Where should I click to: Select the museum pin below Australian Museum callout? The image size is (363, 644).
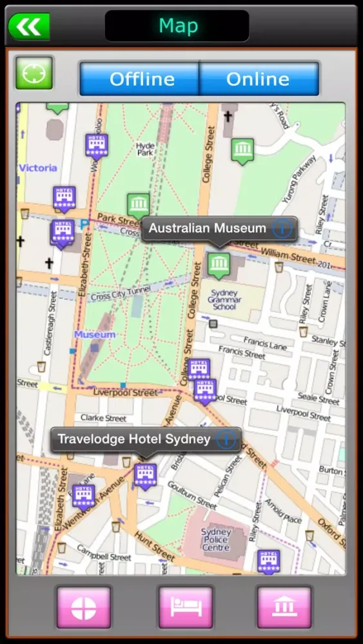coord(219,266)
